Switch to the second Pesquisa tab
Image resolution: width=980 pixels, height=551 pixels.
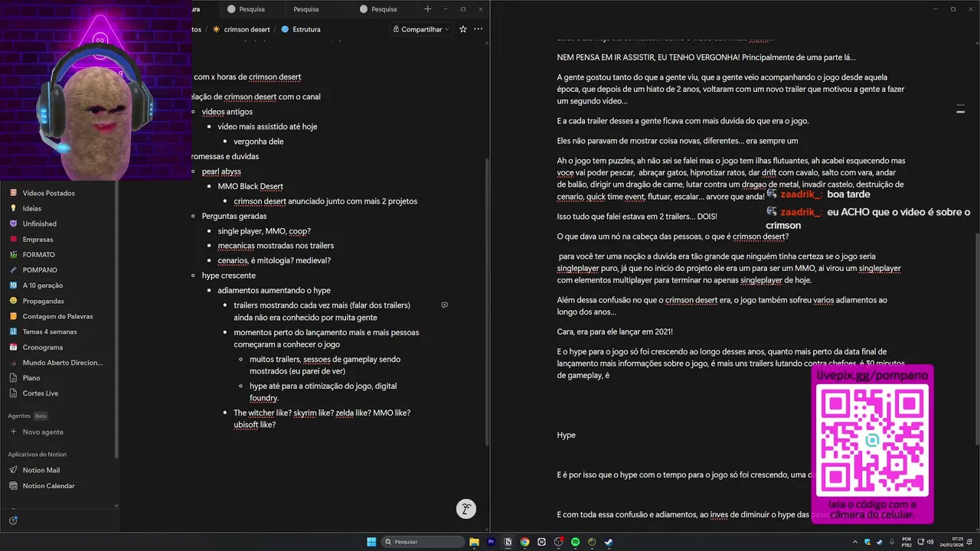[x=306, y=9]
